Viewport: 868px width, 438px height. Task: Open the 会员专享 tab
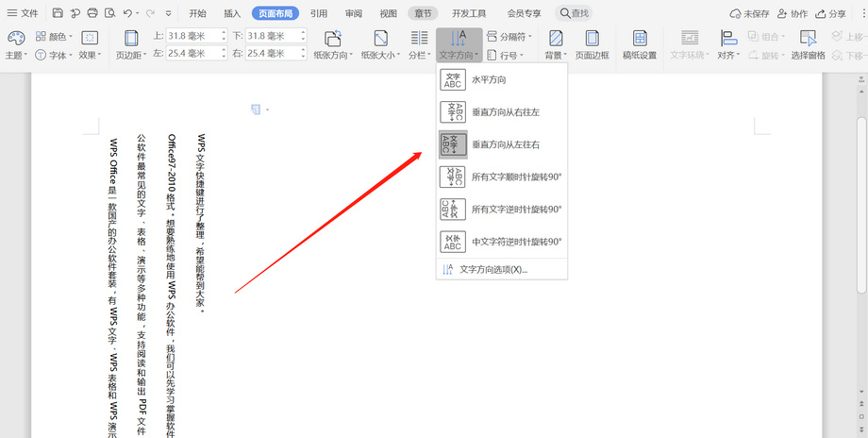tap(524, 13)
